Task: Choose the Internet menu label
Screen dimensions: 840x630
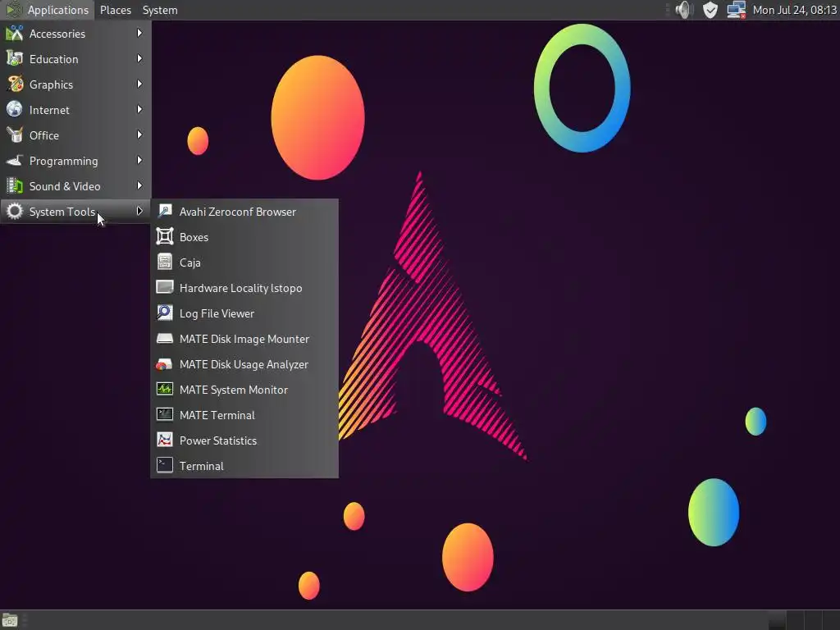Action: [49, 110]
